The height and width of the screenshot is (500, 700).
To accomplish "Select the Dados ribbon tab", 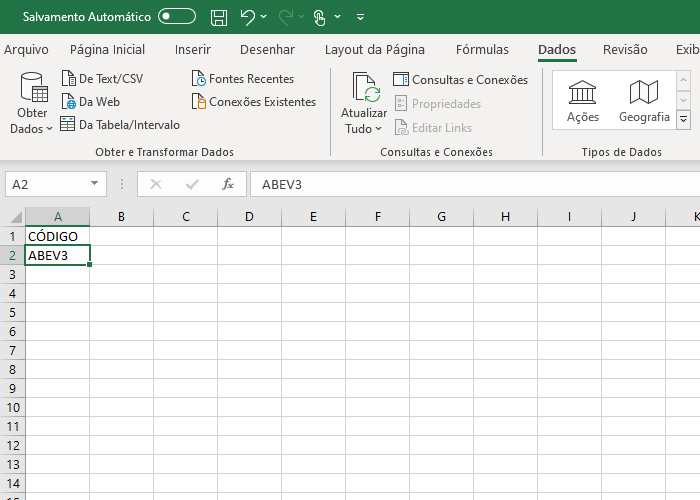I will tap(557, 50).
